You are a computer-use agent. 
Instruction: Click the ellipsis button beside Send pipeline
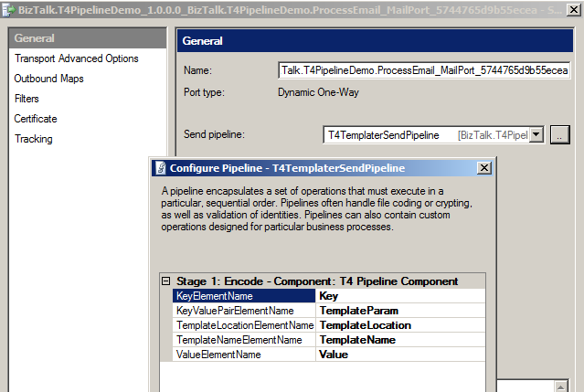point(559,134)
